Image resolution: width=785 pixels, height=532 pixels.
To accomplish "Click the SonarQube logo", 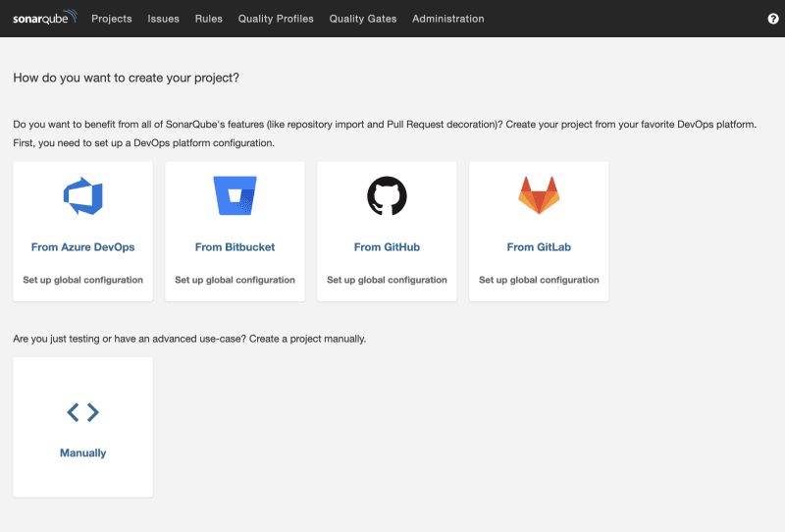I will tap(44, 18).
